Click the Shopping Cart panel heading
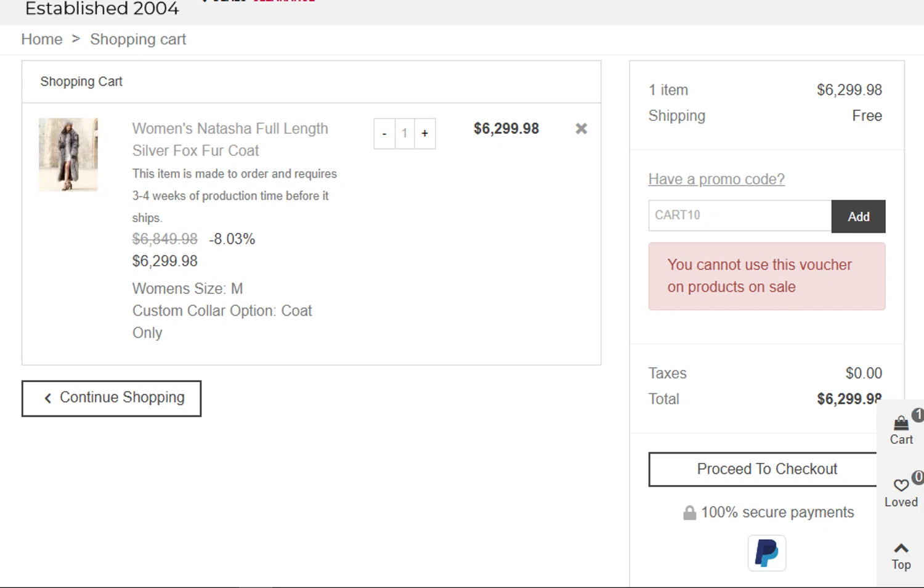The width and height of the screenshot is (924, 588). (81, 81)
